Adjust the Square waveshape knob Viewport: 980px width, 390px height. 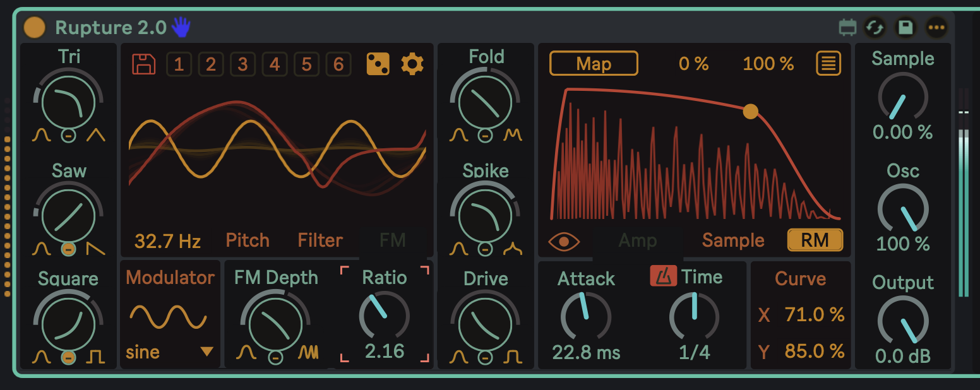68,324
